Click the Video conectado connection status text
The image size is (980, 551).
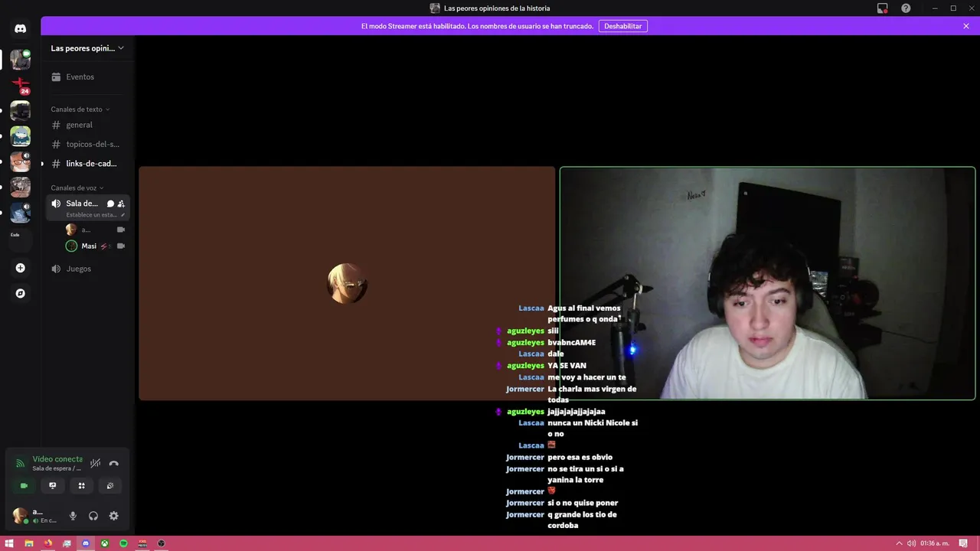[x=57, y=459]
